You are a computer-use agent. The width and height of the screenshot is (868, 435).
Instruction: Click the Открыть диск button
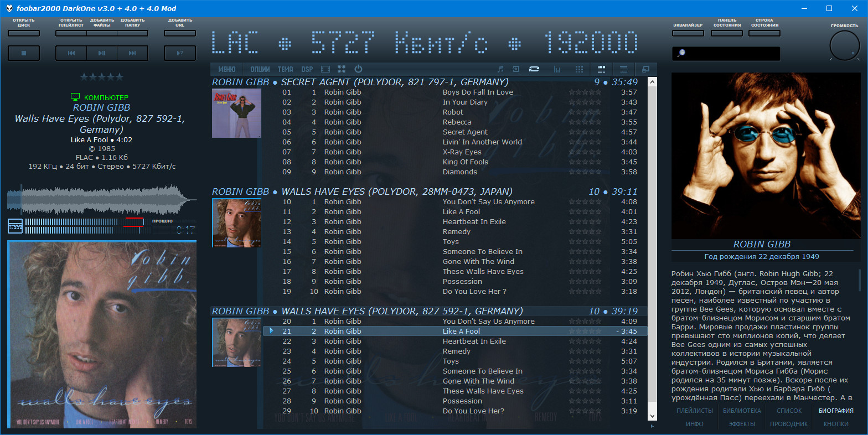[x=24, y=33]
